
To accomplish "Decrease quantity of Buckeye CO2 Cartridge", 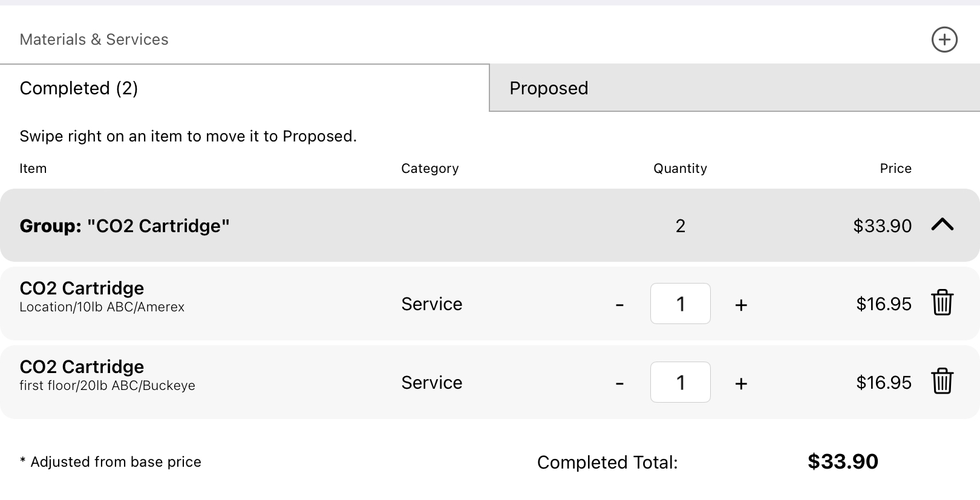I will tap(619, 383).
